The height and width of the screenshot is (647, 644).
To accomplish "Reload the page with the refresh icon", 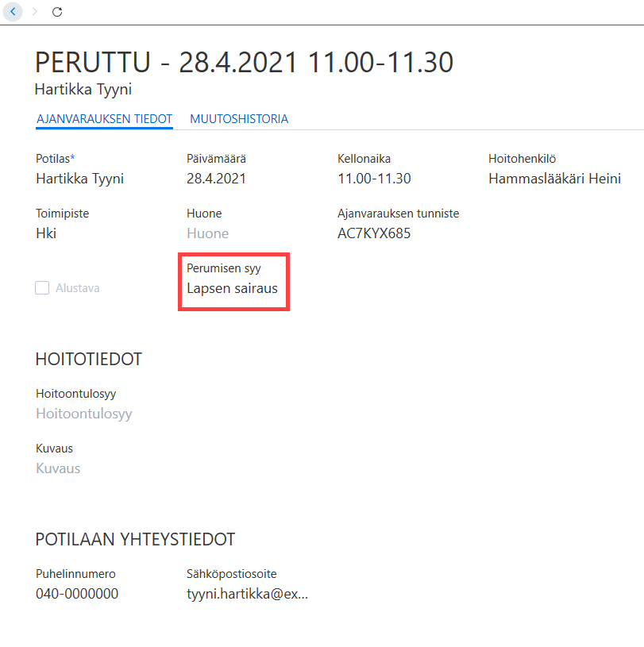I will [x=57, y=12].
